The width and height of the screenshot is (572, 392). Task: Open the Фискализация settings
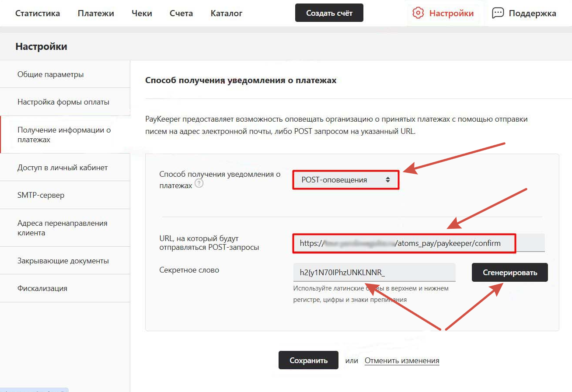[x=65, y=288]
